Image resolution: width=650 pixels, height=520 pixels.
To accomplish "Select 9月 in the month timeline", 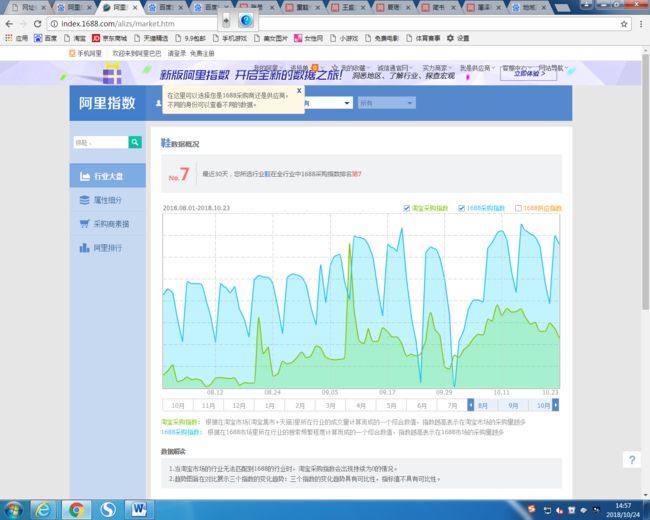I will (x=513, y=405).
